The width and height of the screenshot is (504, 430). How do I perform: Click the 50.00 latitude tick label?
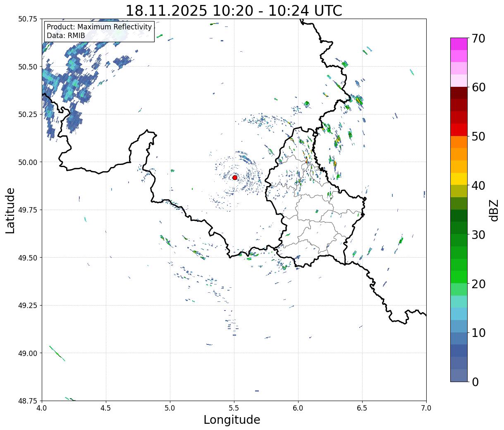[x=28, y=162]
